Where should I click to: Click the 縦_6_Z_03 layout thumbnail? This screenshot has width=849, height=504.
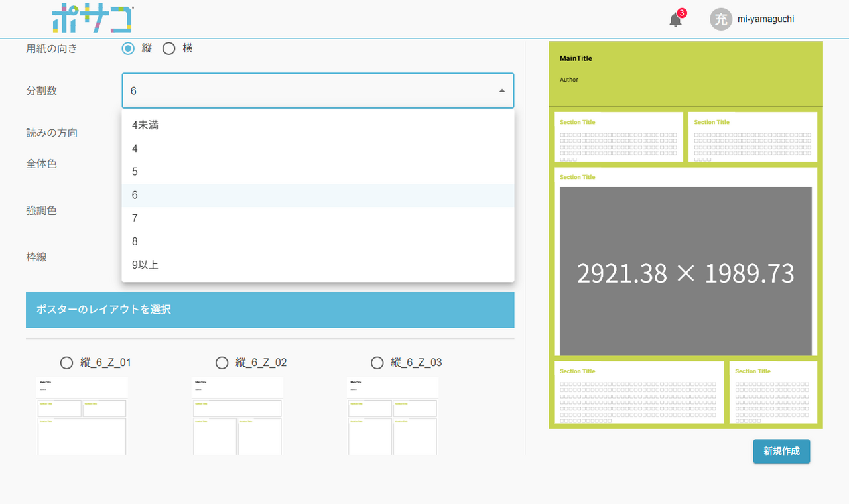pyautogui.click(x=392, y=416)
